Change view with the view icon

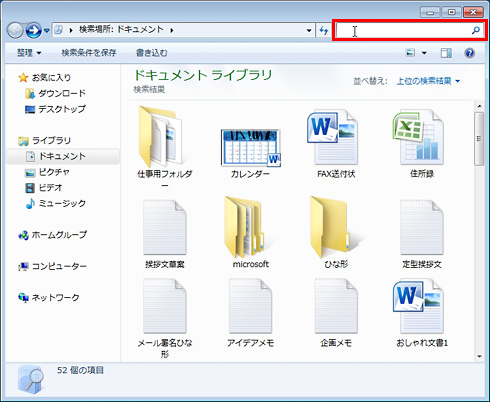point(410,53)
